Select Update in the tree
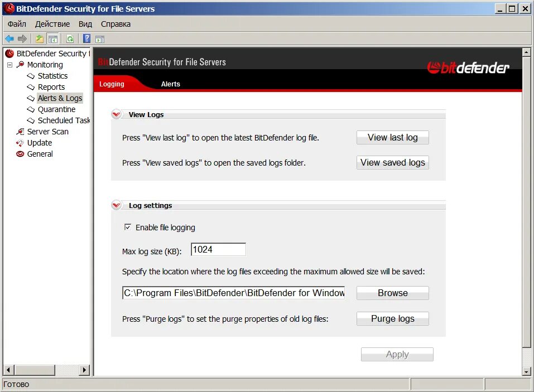 point(40,143)
